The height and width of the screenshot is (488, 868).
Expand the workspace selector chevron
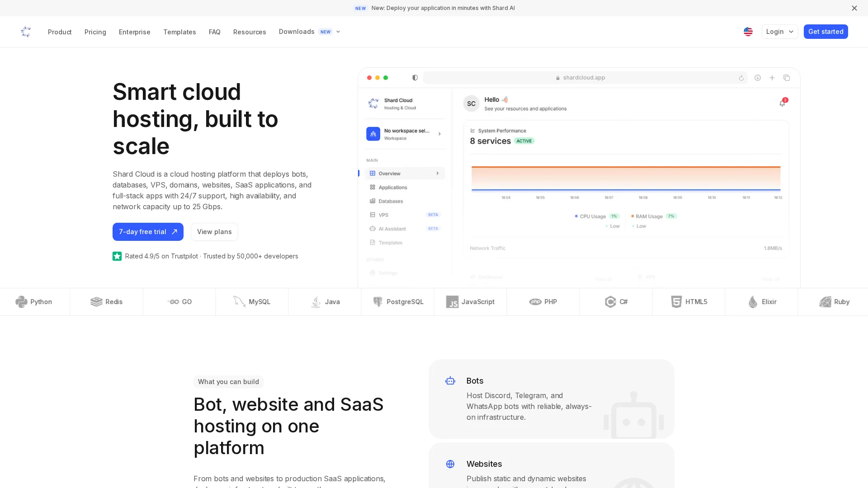click(x=439, y=134)
